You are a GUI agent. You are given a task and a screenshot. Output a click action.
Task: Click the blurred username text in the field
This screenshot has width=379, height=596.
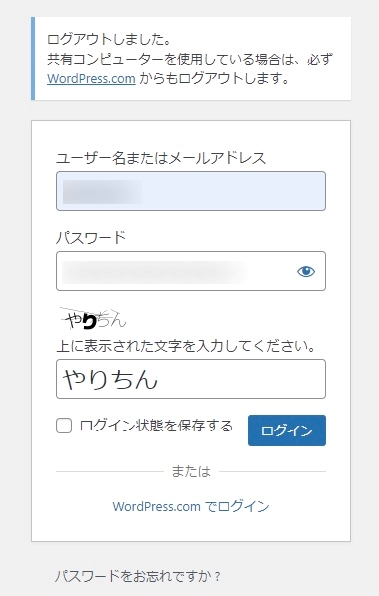tap(102, 192)
